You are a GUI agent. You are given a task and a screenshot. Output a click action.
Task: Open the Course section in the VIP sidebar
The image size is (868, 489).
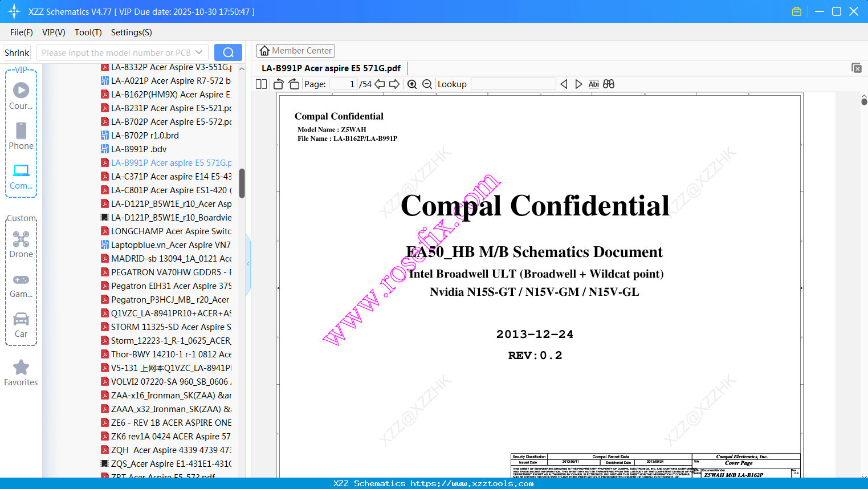coord(21,96)
